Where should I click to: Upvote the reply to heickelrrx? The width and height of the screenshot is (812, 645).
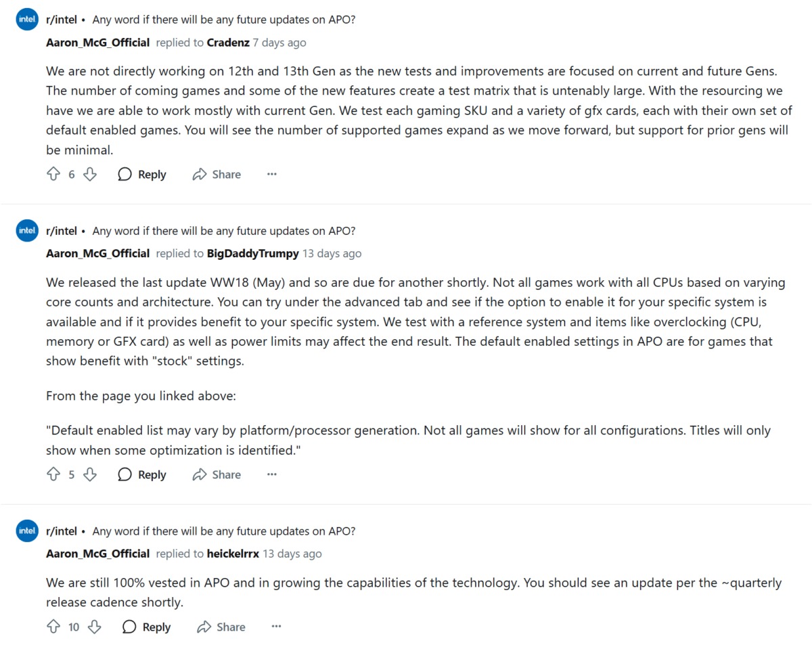[53, 627]
